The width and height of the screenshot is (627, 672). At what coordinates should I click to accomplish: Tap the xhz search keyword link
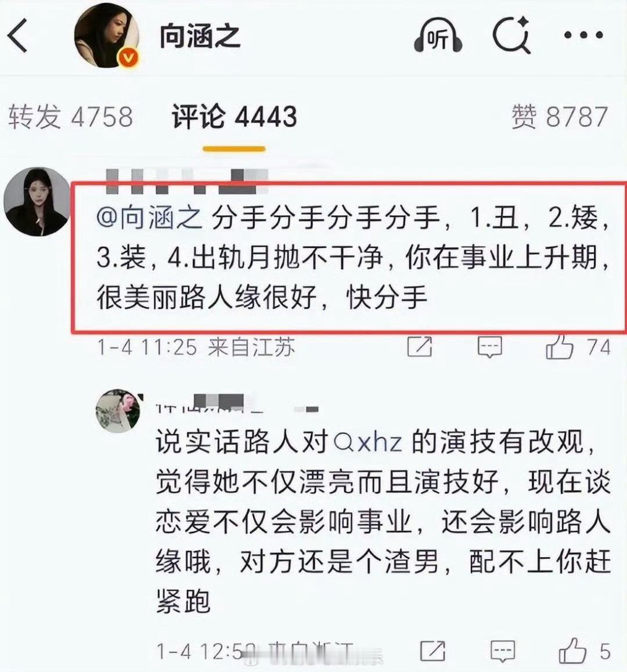pyautogui.click(x=368, y=442)
